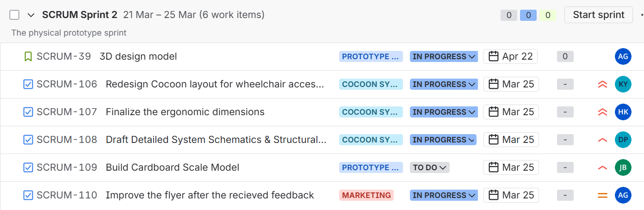The width and height of the screenshot is (644, 210).
Task: Open the SCRUM-108 work item key link
Action: point(67,140)
